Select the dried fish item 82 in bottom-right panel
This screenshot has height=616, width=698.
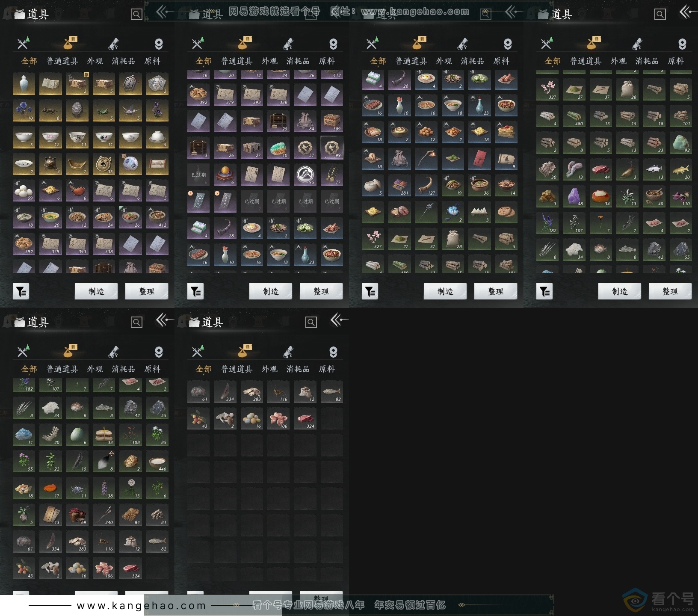[x=332, y=391]
